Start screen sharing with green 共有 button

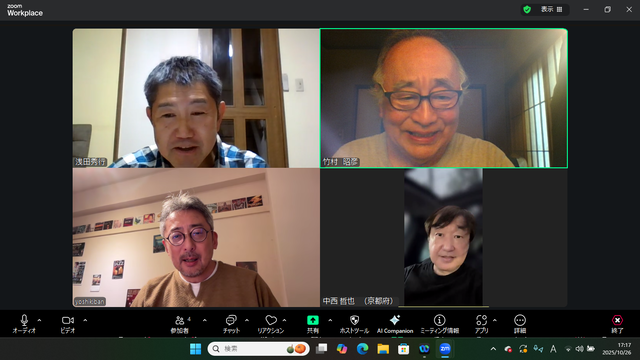[313, 324]
